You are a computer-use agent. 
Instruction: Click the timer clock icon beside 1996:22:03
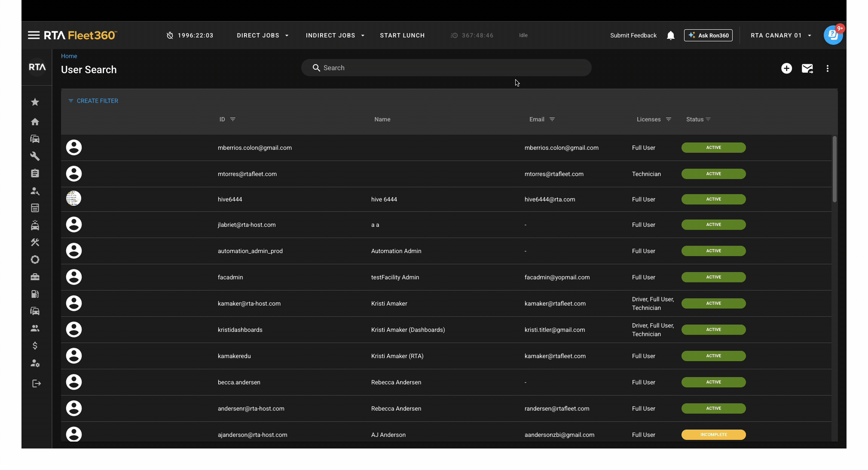pyautogui.click(x=170, y=35)
